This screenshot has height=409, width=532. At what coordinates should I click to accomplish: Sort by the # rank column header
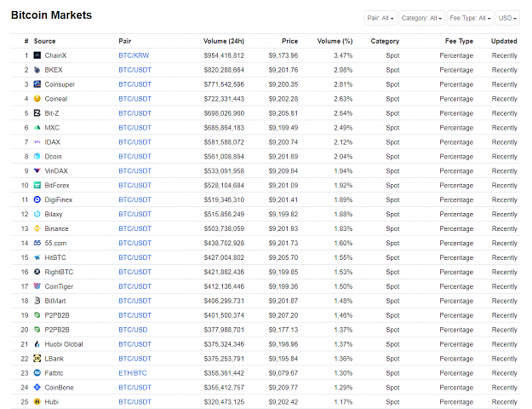tap(26, 41)
